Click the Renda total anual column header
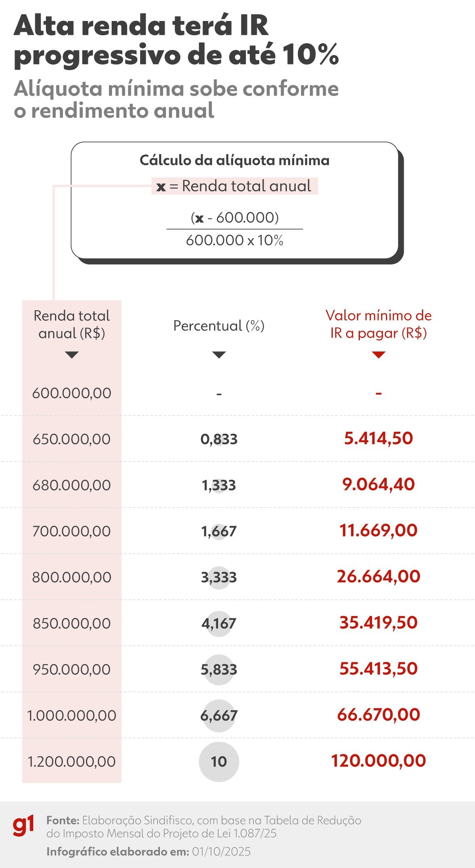Screen dimensions: 475x868 pyautogui.click(x=72, y=324)
